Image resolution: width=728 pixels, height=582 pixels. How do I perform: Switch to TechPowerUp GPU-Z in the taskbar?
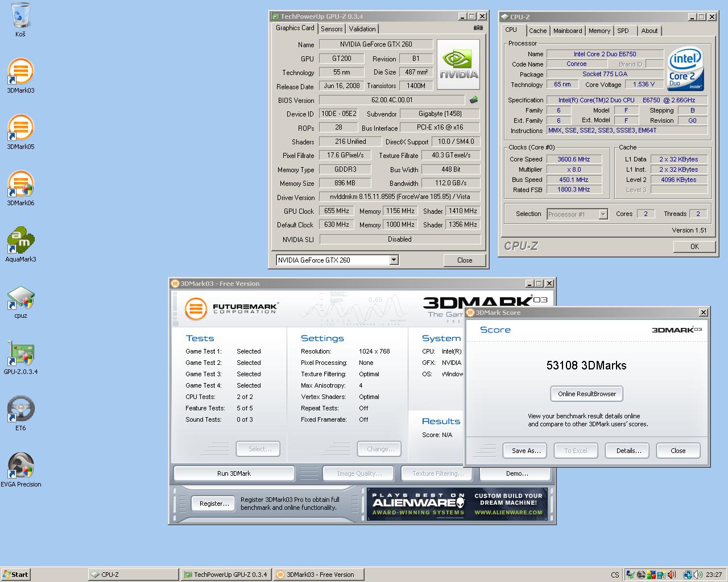click(226, 575)
